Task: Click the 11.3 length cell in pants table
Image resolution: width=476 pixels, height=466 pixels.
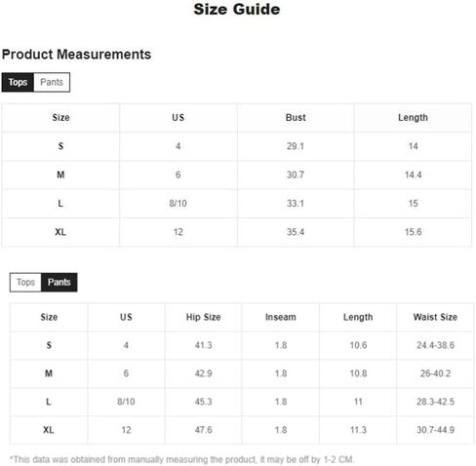Action: [x=358, y=430]
